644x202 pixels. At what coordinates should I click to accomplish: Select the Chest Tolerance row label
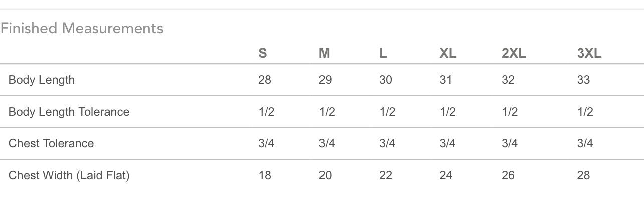pos(51,143)
